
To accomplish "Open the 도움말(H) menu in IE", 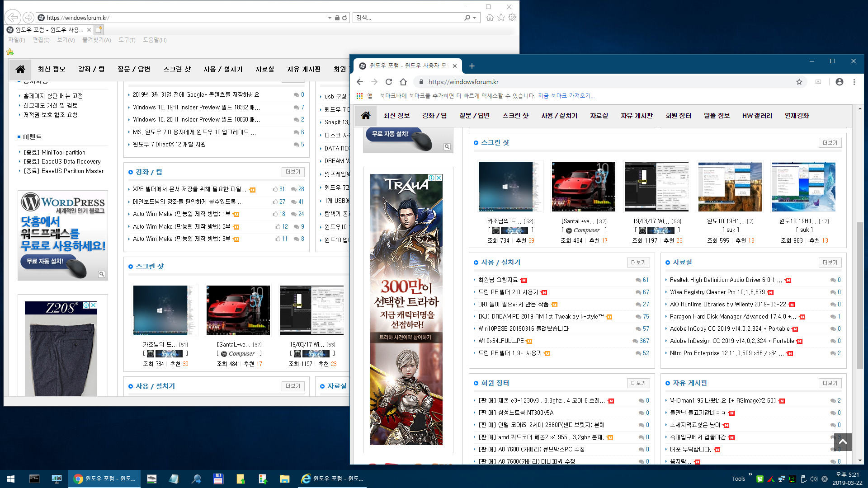I will pyautogui.click(x=155, y=40).
